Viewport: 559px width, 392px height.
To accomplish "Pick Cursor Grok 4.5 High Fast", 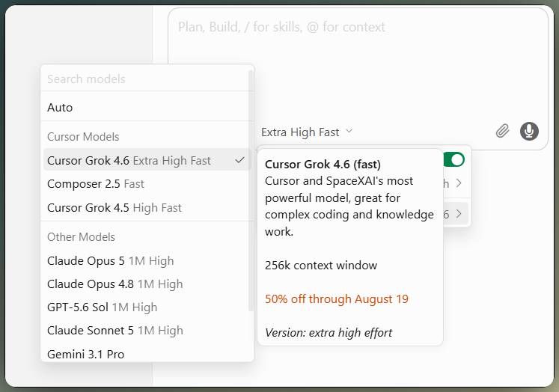I will 146,208.
